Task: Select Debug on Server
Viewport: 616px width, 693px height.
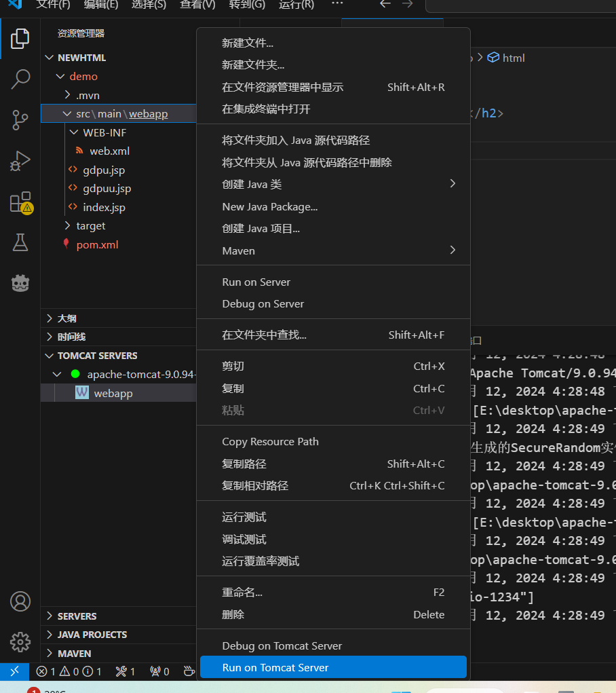Action: coord(333,303)
